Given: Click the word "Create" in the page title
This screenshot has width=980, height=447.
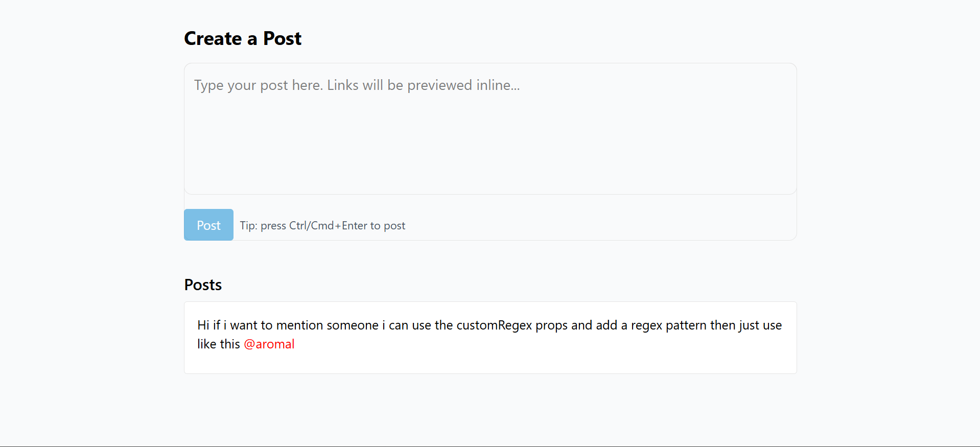Looking at the screenshot, I should click(x=213, y=39).
